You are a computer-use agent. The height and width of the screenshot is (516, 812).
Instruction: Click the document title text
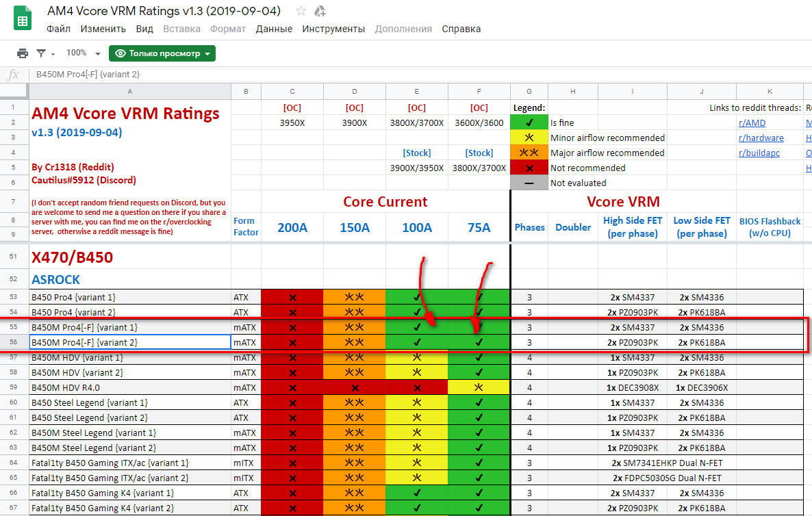click(x=164, y=11)
